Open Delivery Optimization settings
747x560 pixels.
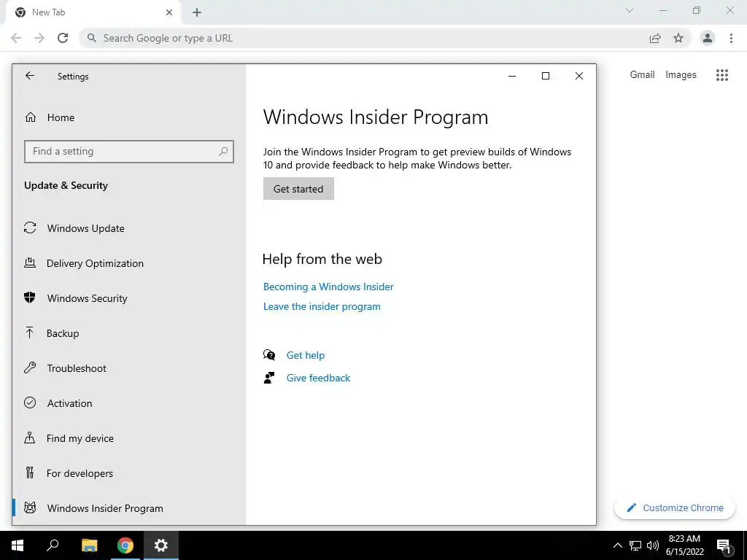(x=95, y=263)
